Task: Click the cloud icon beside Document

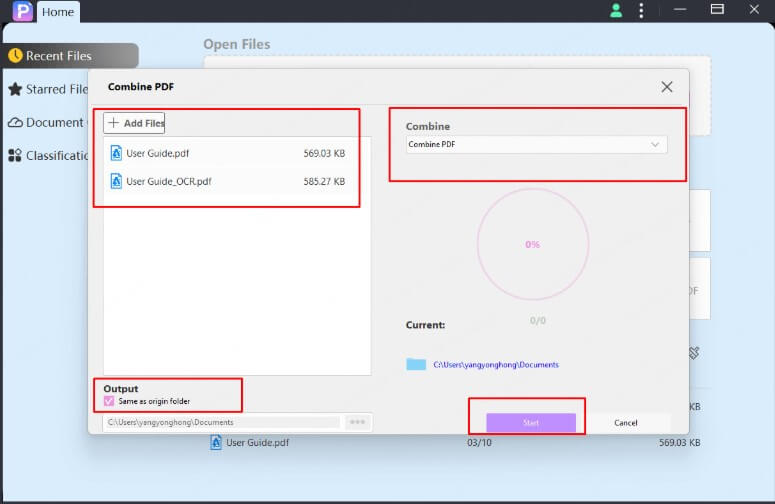Action: tap(15, 123)
